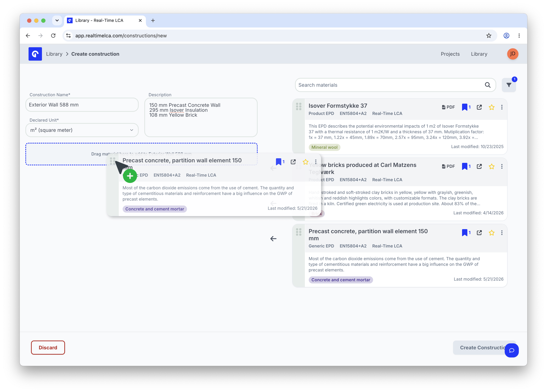Viewport: 547px width, 392px height.
Task: Open the chat support bubble
Action: [x=512, y=350]
